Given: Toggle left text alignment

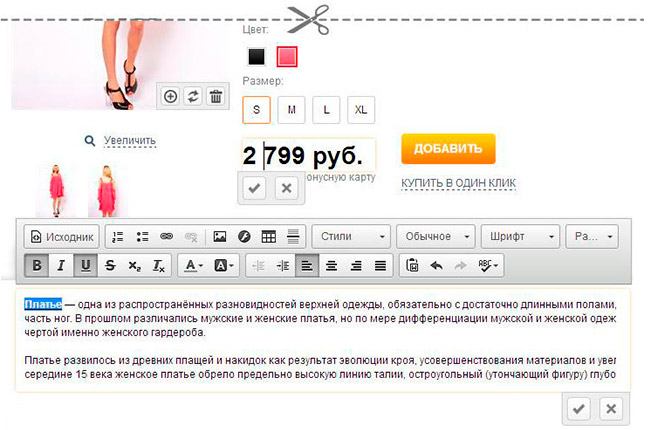Looking at the screenshot, I should [x=307, y=266].
